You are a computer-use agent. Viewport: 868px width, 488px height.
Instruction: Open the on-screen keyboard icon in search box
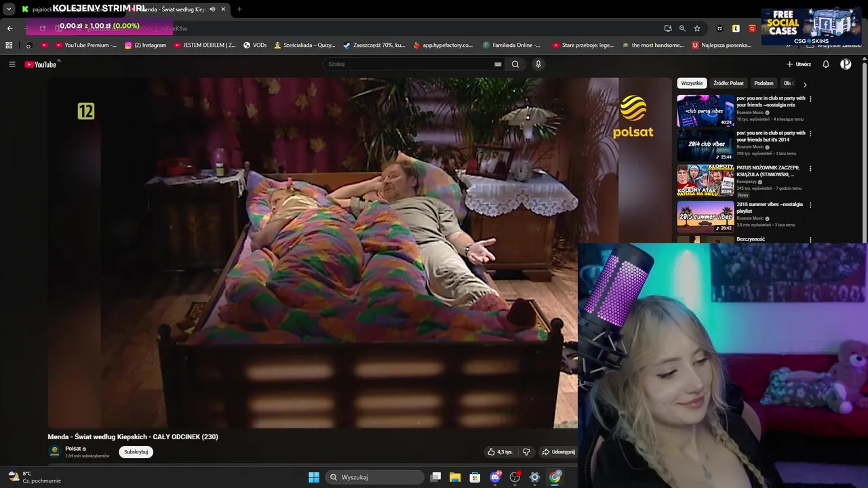point(498,64)
